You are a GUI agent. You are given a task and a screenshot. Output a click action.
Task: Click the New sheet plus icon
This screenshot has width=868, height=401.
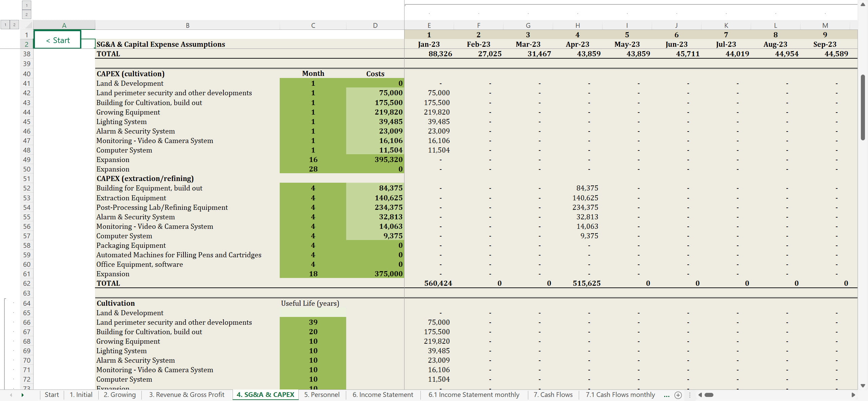[x=678, y=395]
